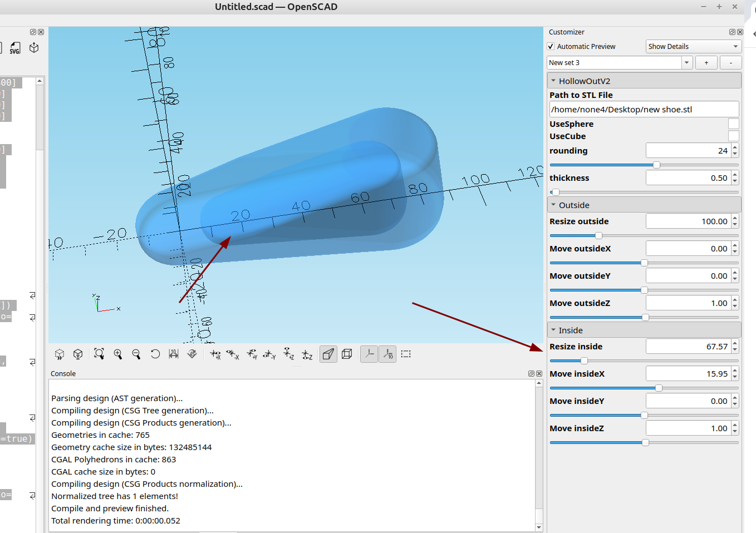Click the View All magnifier icon
The image size is (756, 533).
click(99, 354)
